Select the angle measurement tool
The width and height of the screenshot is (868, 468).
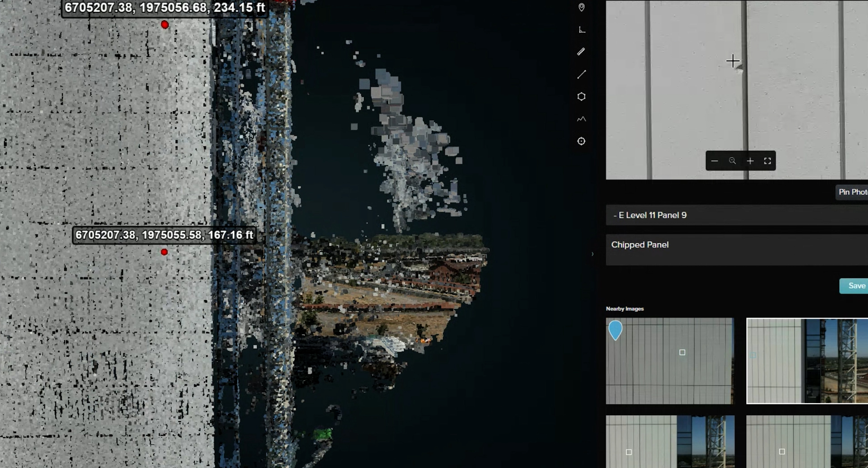[582, 30]
